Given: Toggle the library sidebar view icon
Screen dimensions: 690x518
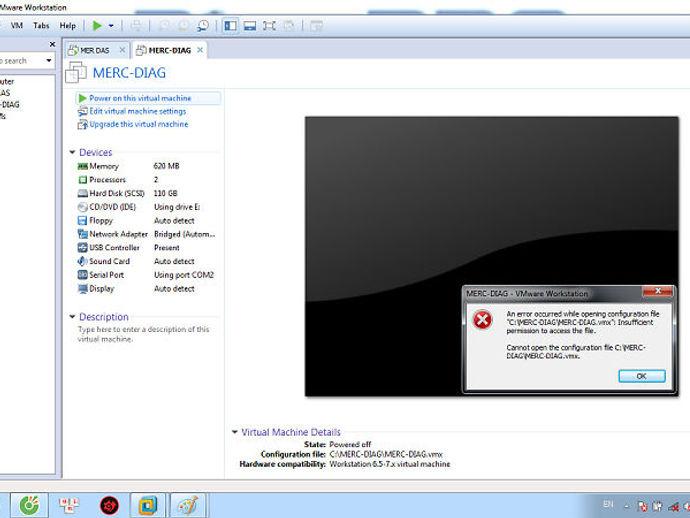Looking at the screenshot, I should [230, 26].
